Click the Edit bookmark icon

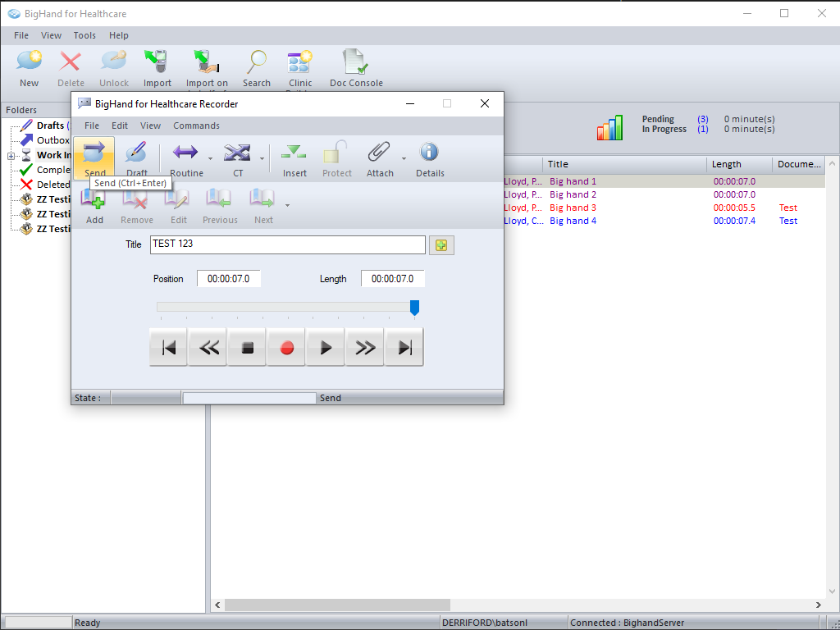[177, 199]
